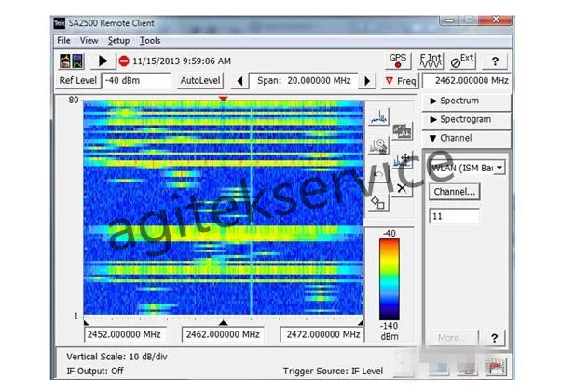The height and width of the screenshot is (392, 561).
Task: Click the display view icon at toolbar's left
Action: coord(72,61)
